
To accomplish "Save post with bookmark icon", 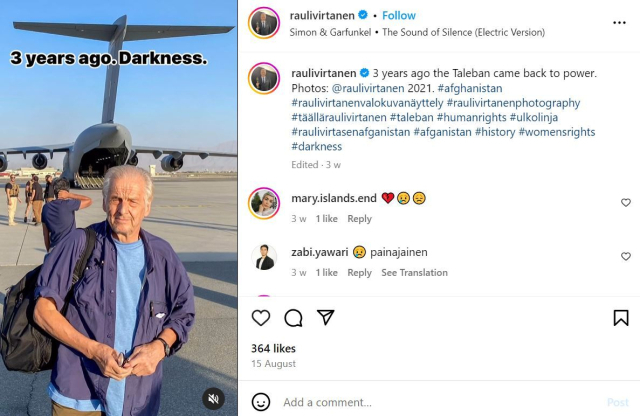I will [620, 318].
